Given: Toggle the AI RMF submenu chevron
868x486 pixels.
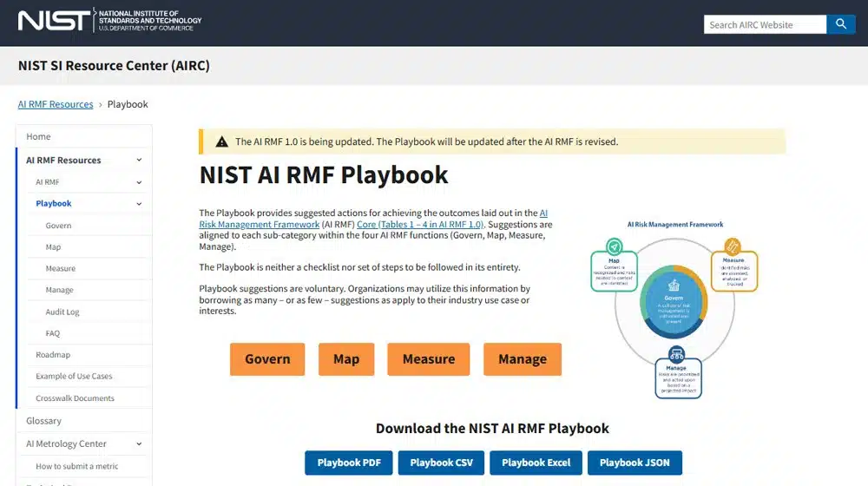Looking at the screenshot, I should pos(139,182).
